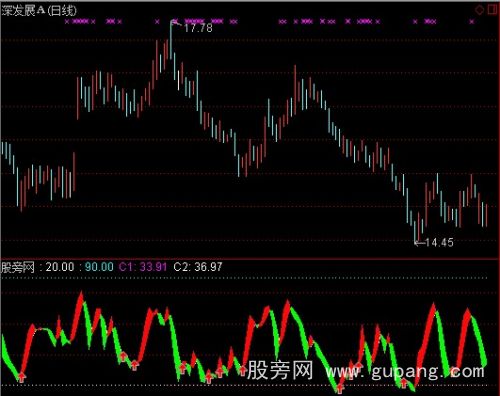Click the C2: 36.97 readout
The image size is (500, 396).
pos(198,267)
